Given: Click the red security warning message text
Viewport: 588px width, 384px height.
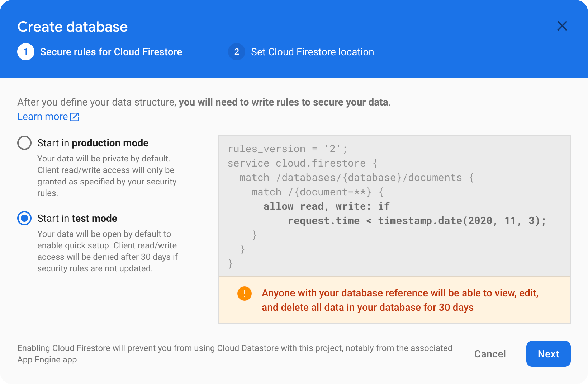Looking at the screenshot, I should pos(400,300).
